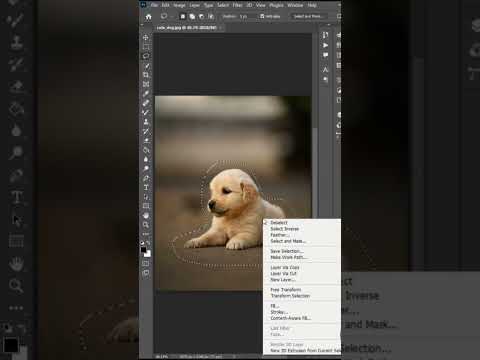
Task: Select the Pen tool
Action: point(146,178)
